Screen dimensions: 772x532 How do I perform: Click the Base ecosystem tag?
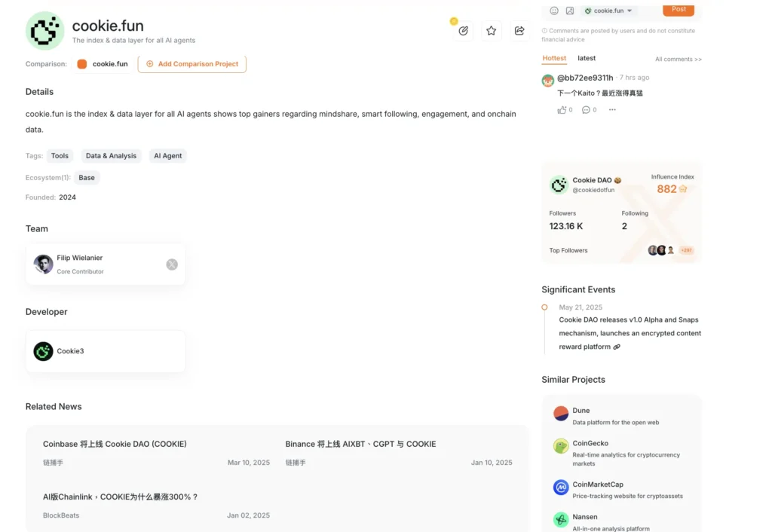87,178
